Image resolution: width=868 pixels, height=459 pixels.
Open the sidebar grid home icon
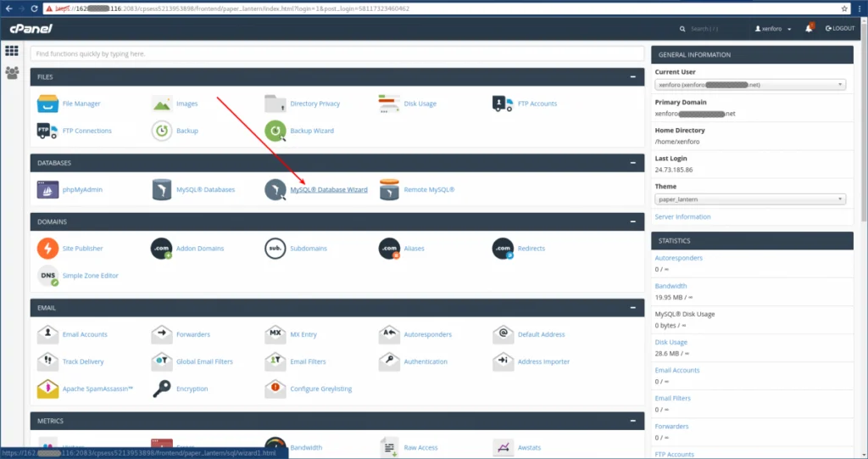[x=12, y=50]
